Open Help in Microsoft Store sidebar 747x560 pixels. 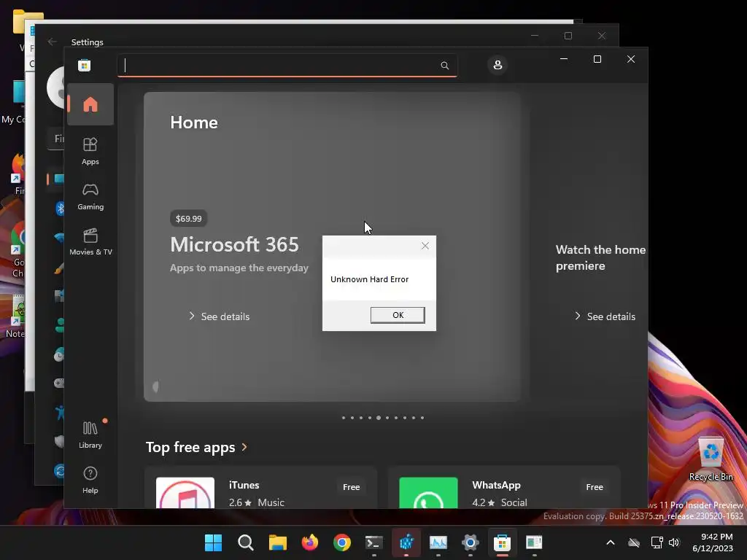[90, 480]
